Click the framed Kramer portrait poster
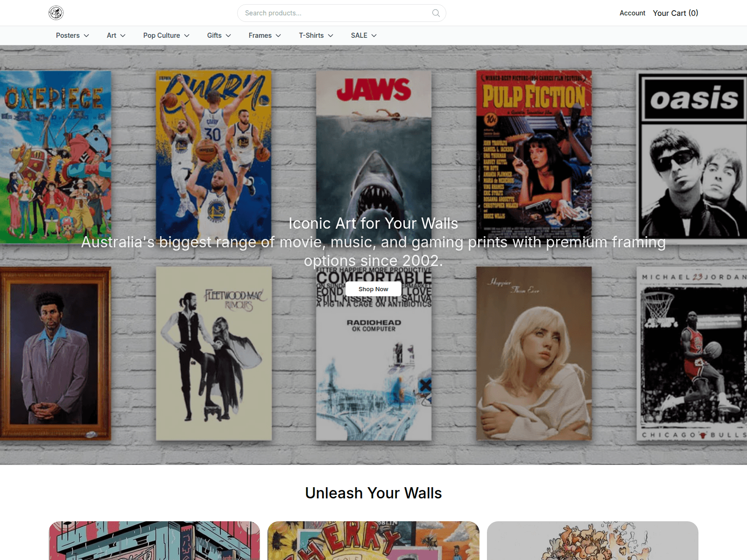This screenshot has height=560, width=747. click(x=56, y=353)
